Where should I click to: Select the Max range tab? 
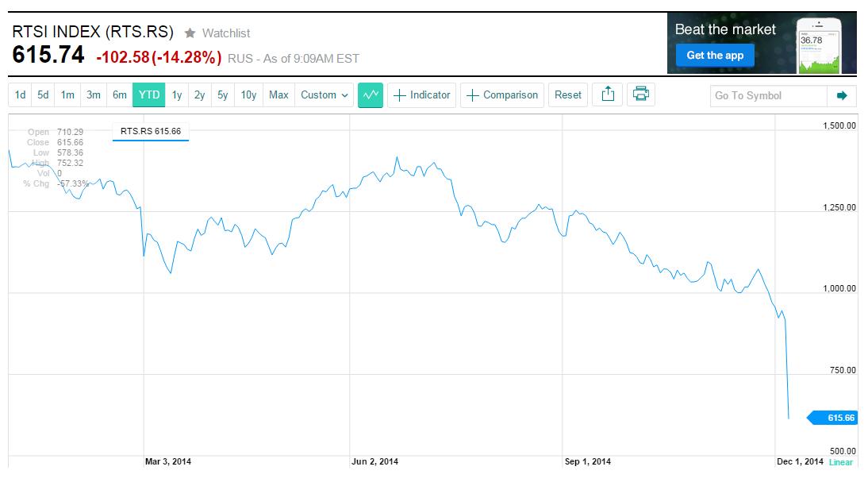[x=278, y=95]
